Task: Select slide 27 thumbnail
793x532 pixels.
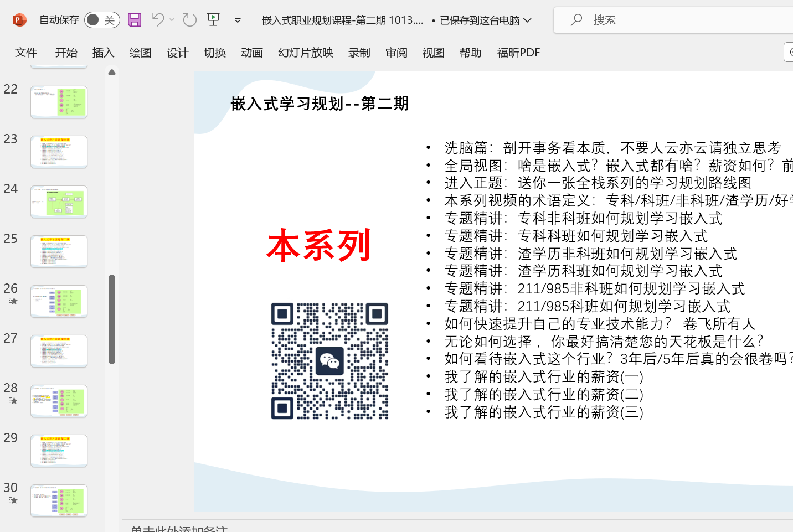Action: pyautogui.click(x=59, y=351)
